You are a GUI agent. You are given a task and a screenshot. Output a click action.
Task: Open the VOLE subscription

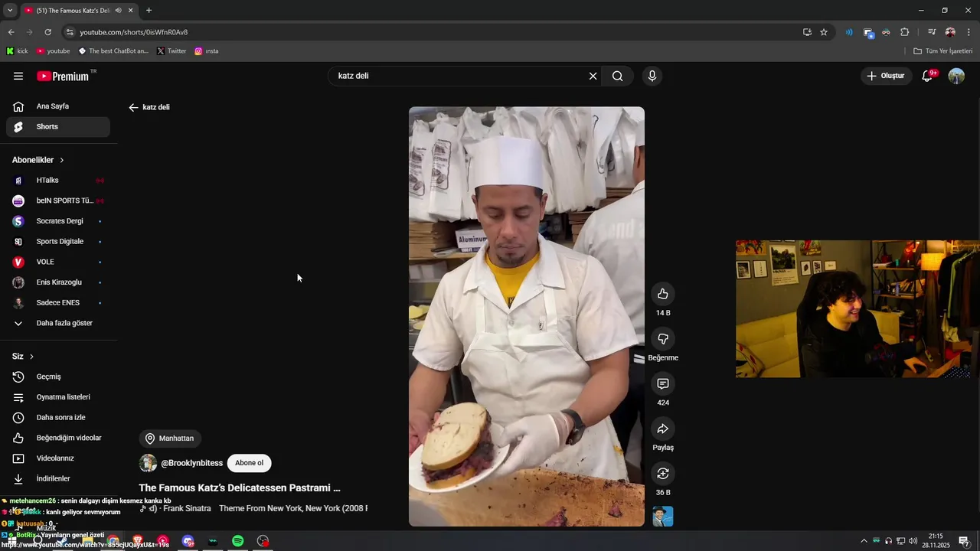pyautogui.click(x=58, y=262)
